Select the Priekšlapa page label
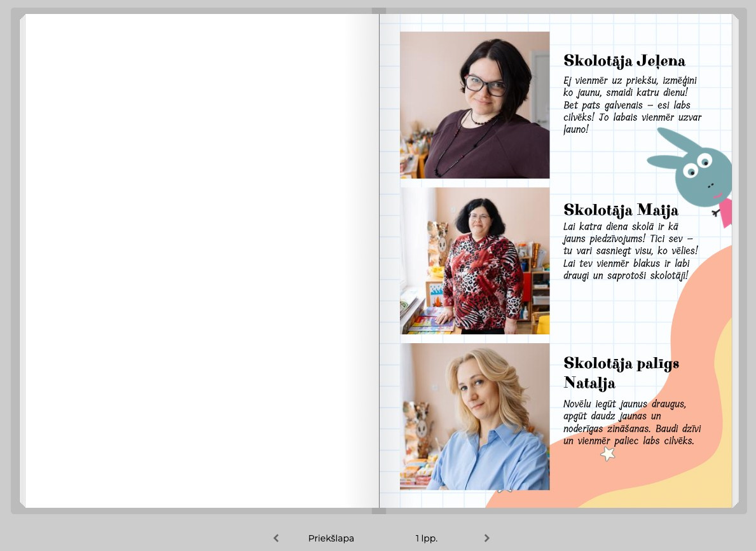This screenshot has width=756, height=551. click(x=331, y=538)
